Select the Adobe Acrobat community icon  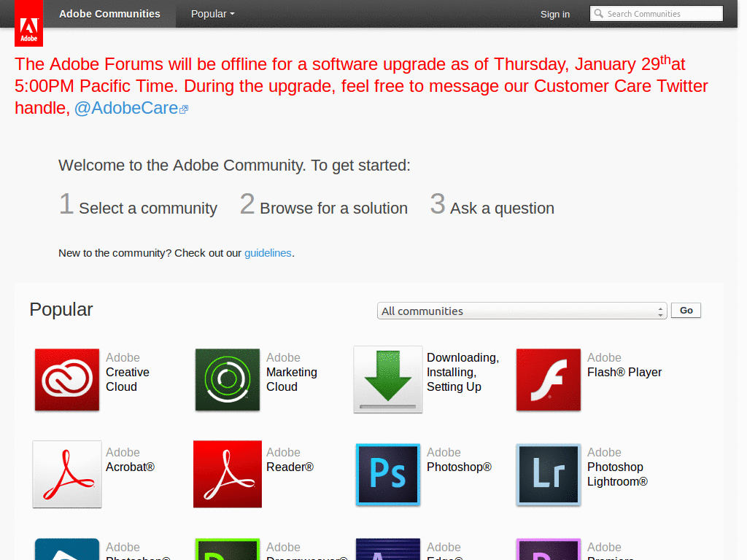click(66, 474)
